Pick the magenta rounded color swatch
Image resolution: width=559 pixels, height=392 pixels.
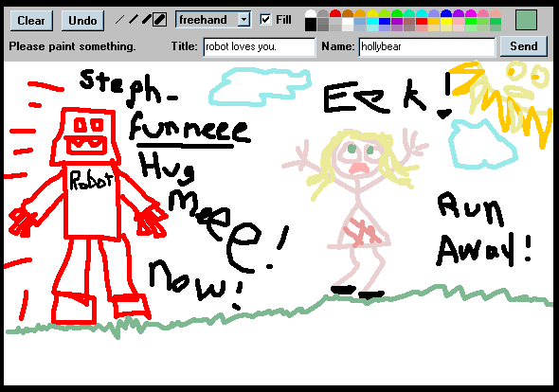(471, 13)
